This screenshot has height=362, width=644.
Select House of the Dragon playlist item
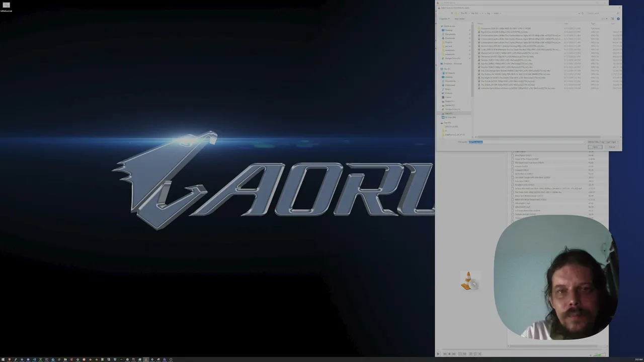click(526, 159)
